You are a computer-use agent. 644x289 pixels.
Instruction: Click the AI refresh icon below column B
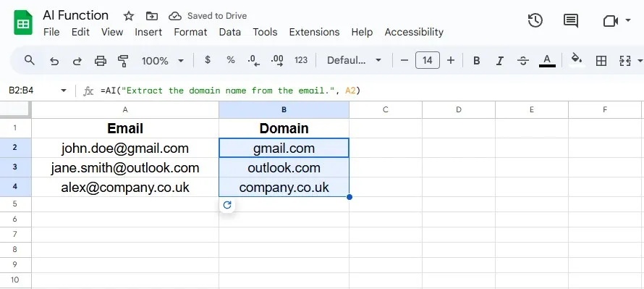pyautogui.click(x=227, y=205)
